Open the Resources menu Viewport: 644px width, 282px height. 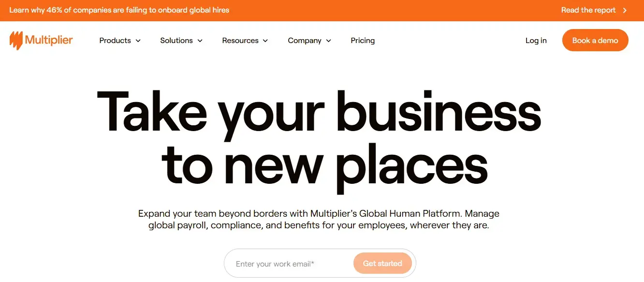click(x=241, y=41)
